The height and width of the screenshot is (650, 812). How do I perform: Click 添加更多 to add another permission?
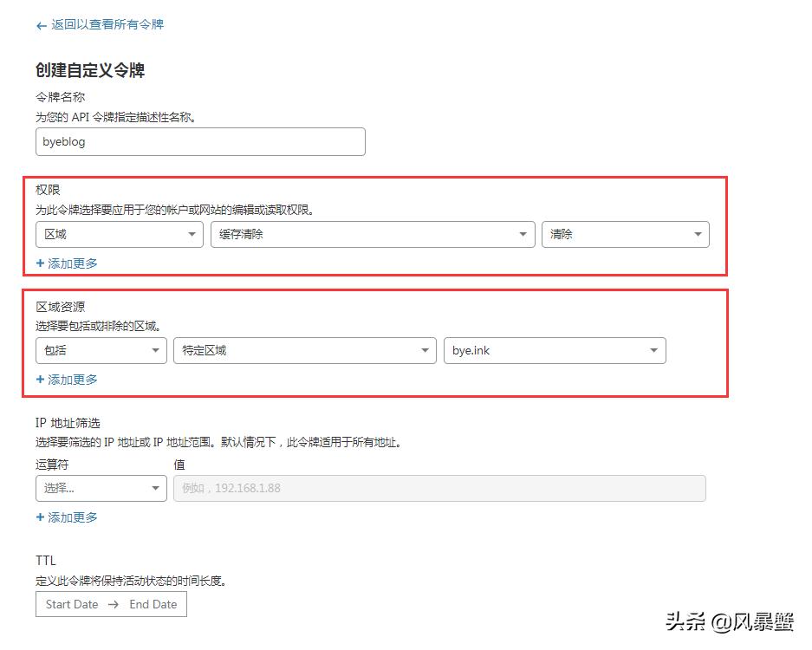71,263
